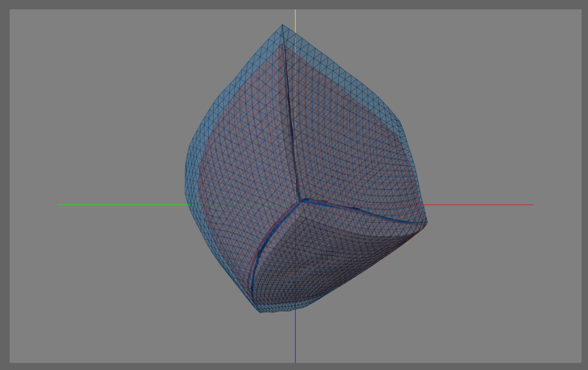Pick the central vertex where three thick edges meet
This screenshot has height=370, width=588.
[300, 201]
